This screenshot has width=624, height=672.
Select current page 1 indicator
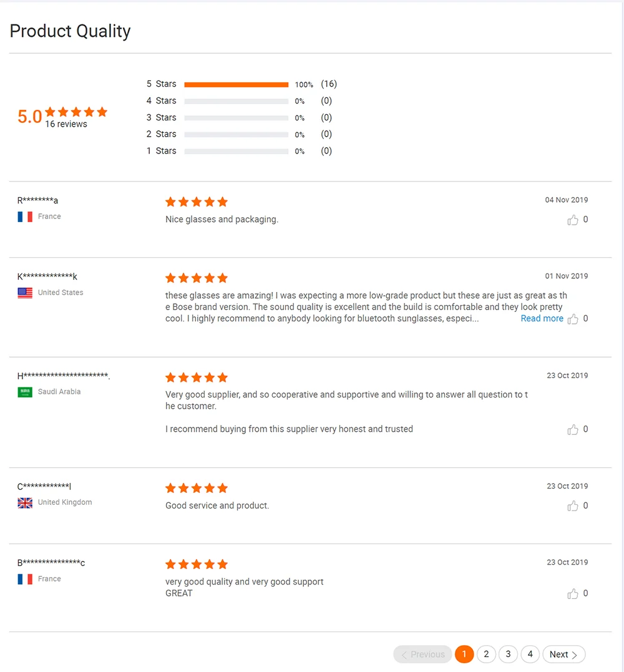(x=464, y=654)
